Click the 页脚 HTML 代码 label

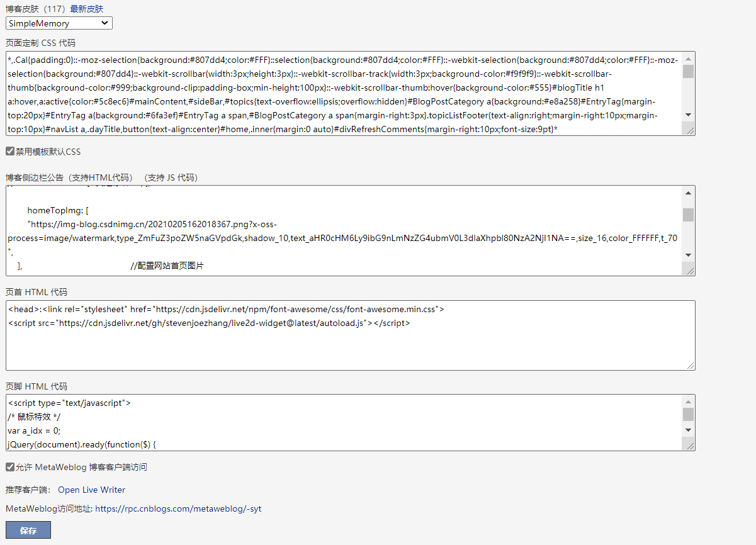pos(37,386)
